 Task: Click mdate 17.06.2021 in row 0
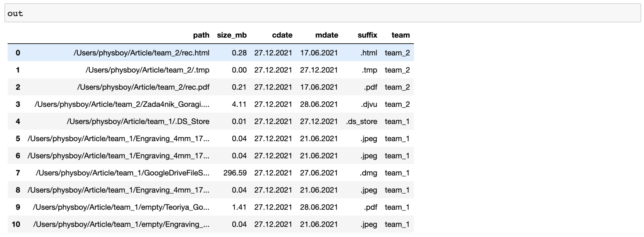click(x=319, y=53)
